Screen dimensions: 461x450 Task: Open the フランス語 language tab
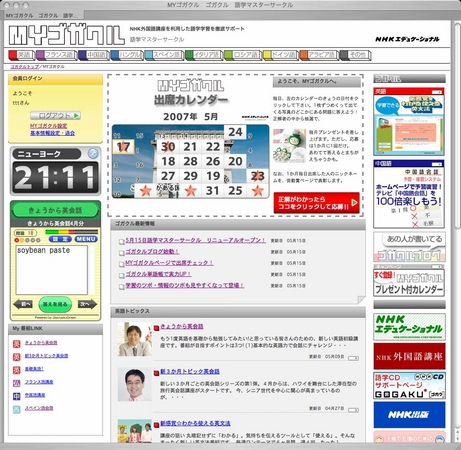tap(56, 55)
